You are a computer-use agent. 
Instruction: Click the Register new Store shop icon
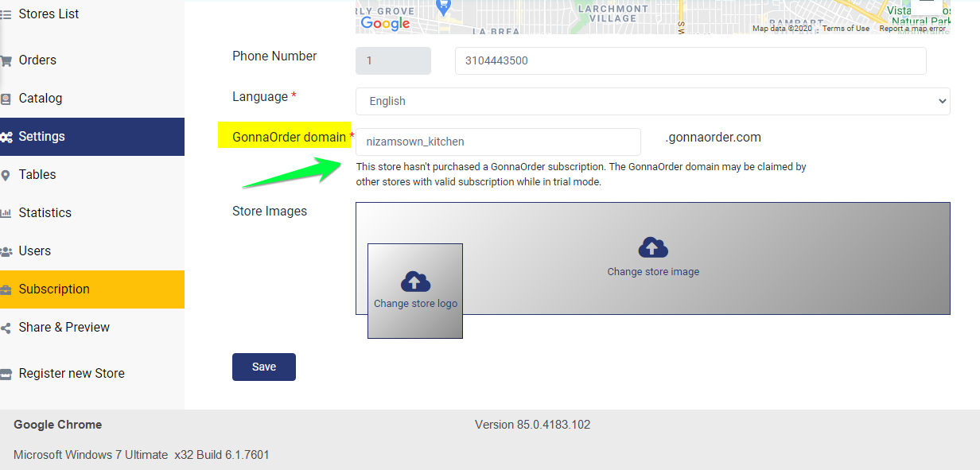point(6,374)
